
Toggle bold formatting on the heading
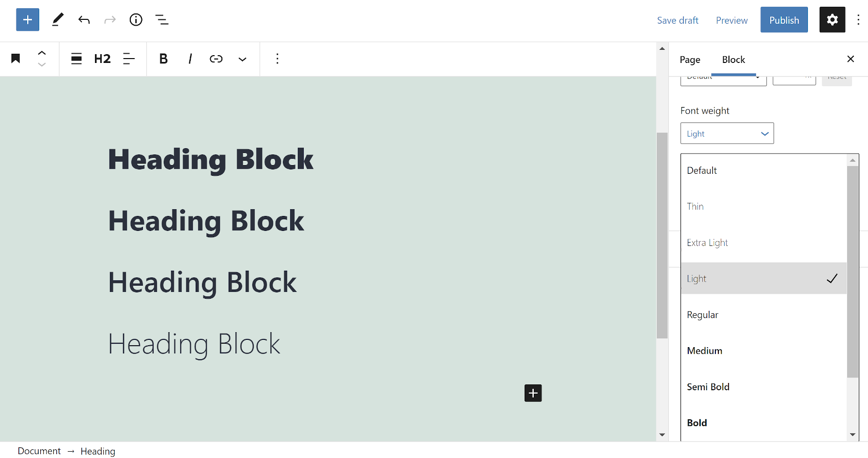163,59
